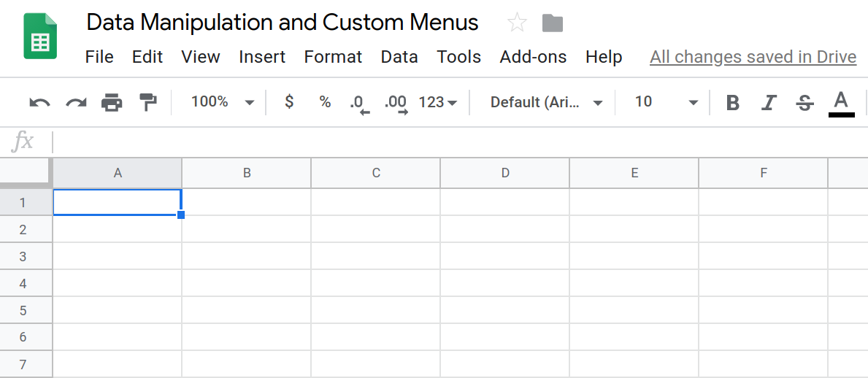Viewport: 868px width, 378px height.
Task: Toggle italic formatting
Action: (769, 103)
